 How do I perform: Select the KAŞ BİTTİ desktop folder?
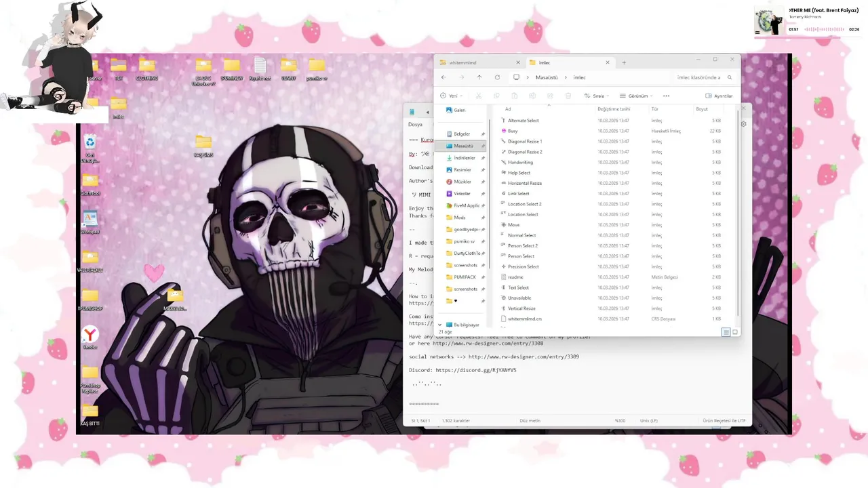[90, 415]
